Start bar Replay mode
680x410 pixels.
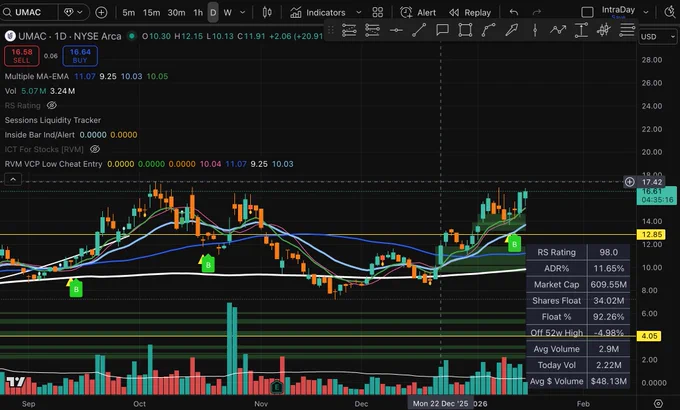[470, 13]
